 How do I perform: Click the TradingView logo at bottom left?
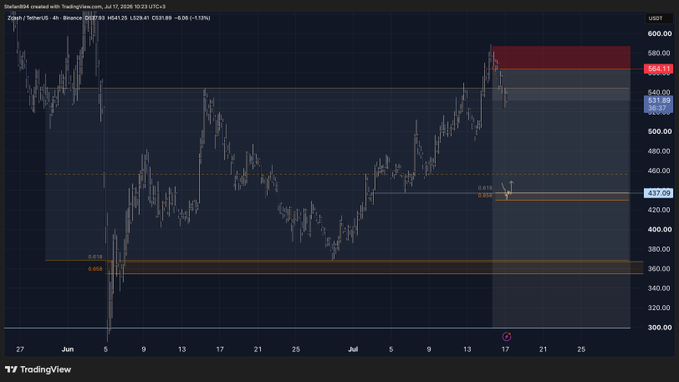point(38,369)
